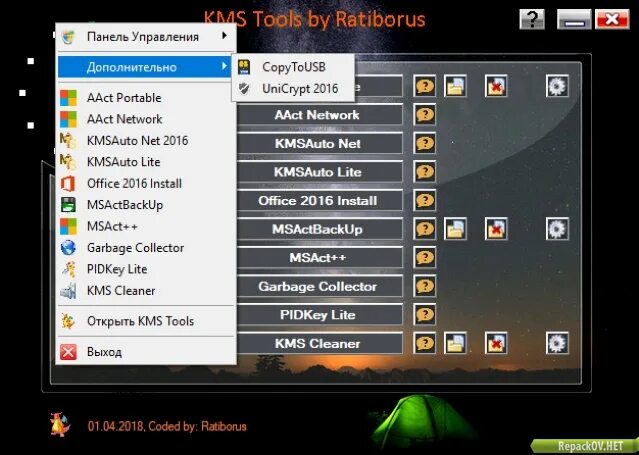
Task: Launch AAct Portable from context menu
Action: pyautogui.click(x=146, y=98)
